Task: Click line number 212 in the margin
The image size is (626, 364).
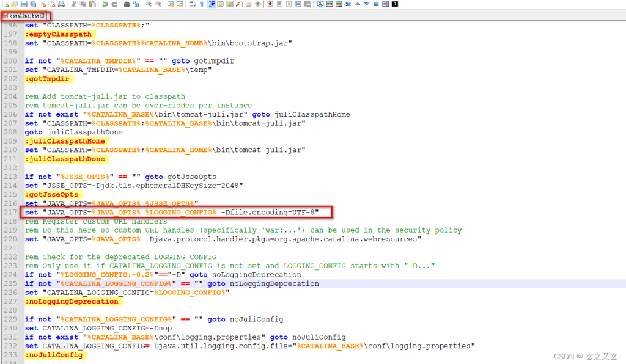Action: (x=10, y=168)
